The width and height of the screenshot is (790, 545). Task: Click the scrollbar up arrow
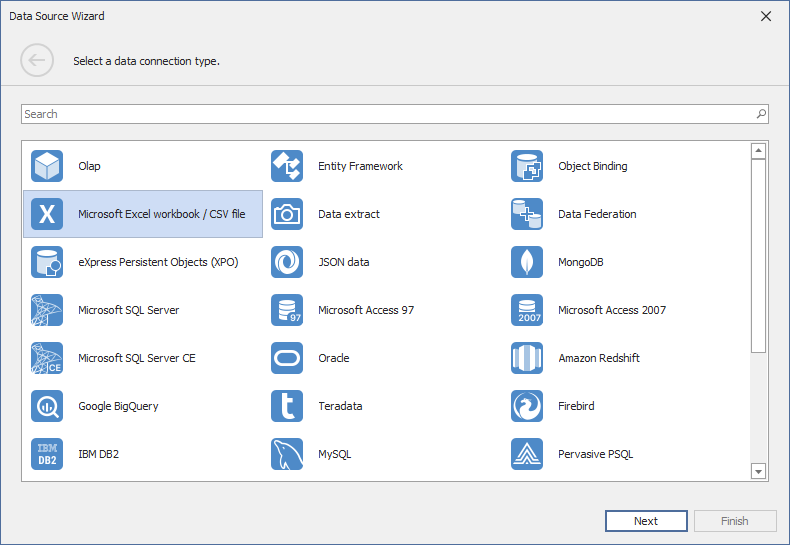(x=758, y=151)
